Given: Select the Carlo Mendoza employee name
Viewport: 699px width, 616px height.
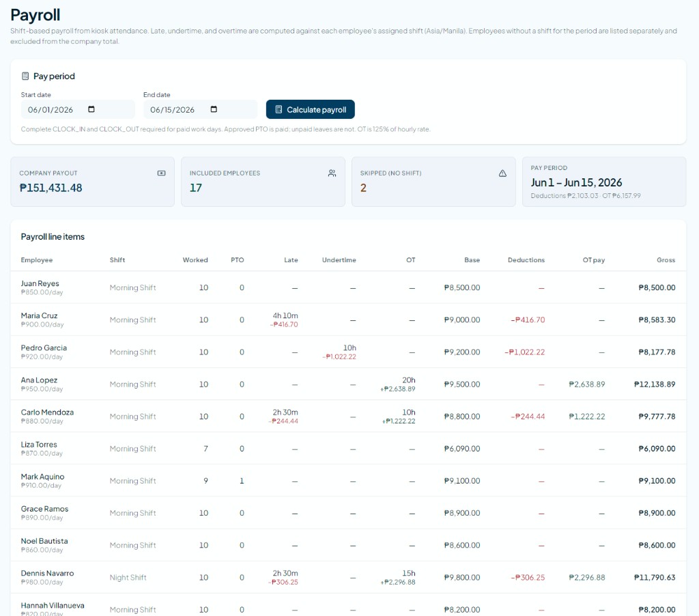Looking at the screenshot, I should pyautogui.click(x=47, y=412).
